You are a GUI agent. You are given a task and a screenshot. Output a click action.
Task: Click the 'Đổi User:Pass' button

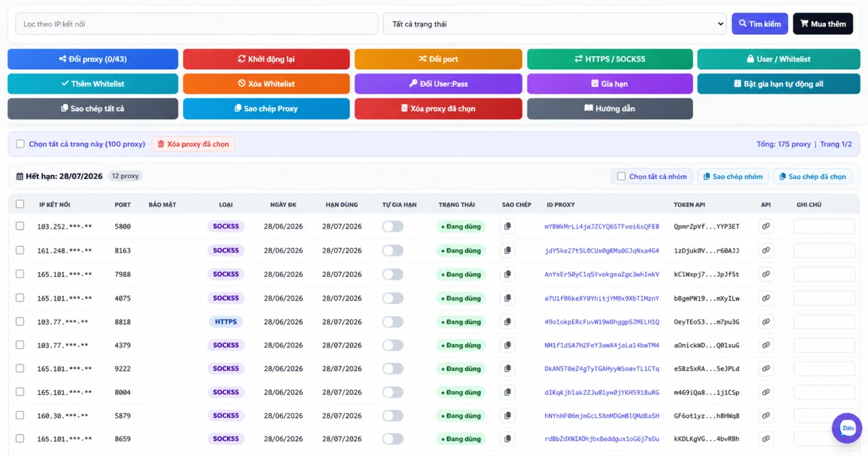438,83
